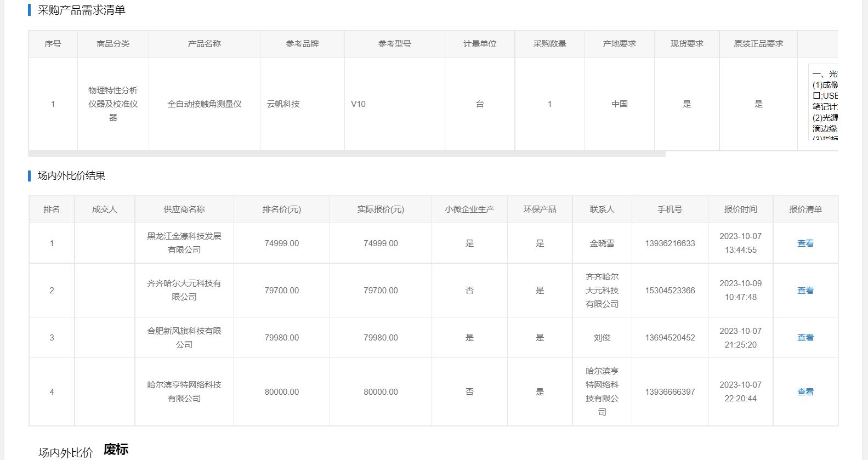Click contact name 刘俊

602,338
